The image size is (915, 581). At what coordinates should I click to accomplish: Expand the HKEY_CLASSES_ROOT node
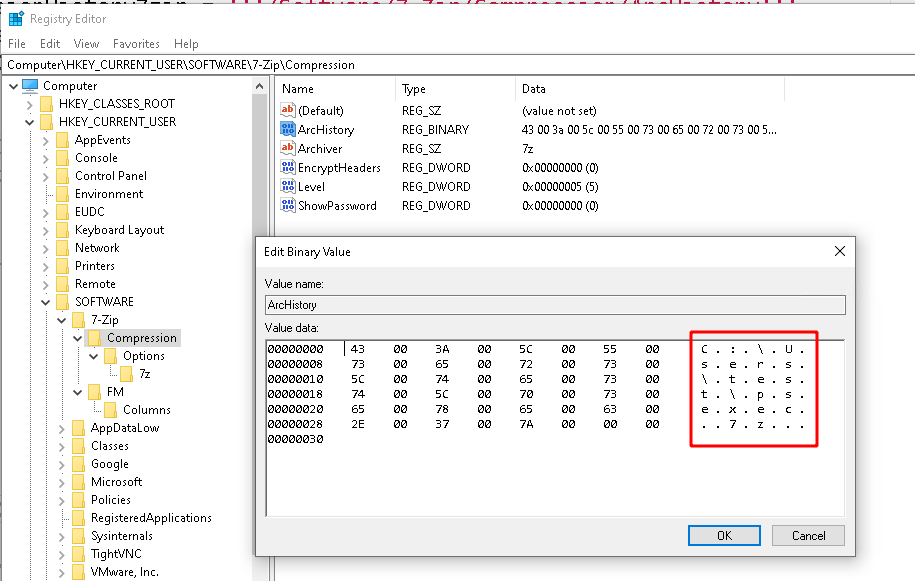pos(32,103)
